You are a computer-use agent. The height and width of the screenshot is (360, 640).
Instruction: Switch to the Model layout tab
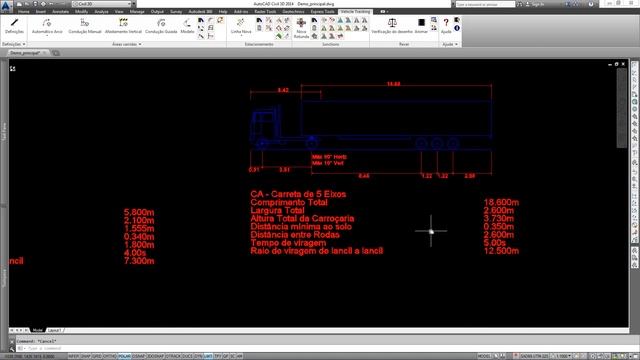pyautogui.click(x=38, y=330)
